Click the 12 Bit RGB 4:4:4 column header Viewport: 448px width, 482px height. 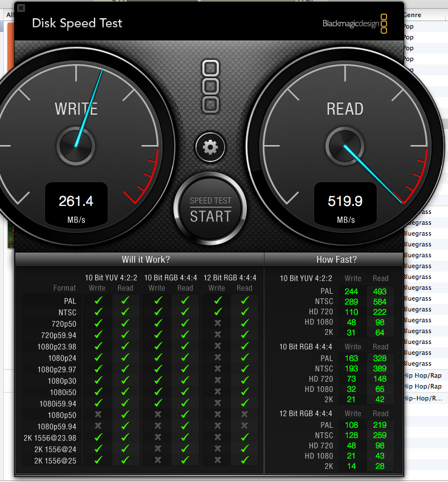point(230,278)
